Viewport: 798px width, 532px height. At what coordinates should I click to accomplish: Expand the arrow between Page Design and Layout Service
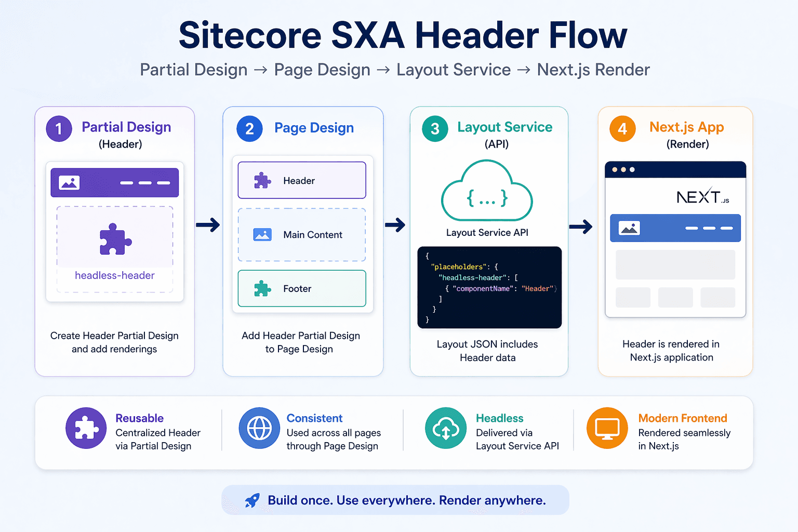click(396, 225)
